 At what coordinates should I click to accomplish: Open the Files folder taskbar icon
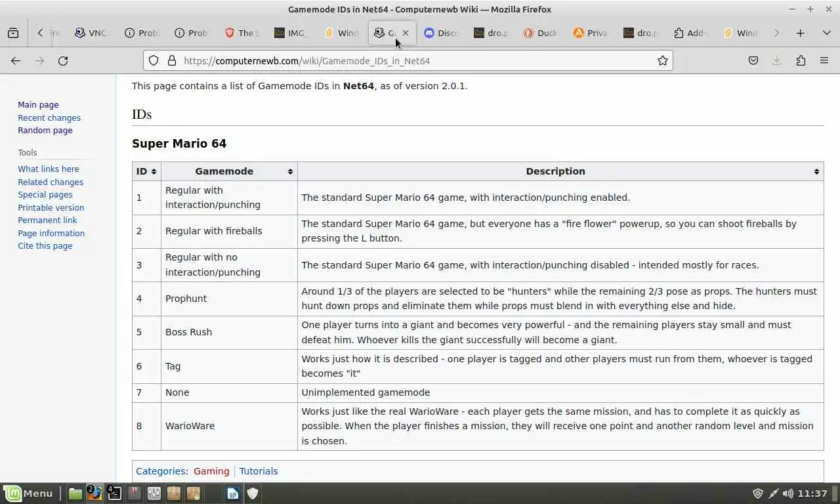pyautogui.click(x=75, y=493)
